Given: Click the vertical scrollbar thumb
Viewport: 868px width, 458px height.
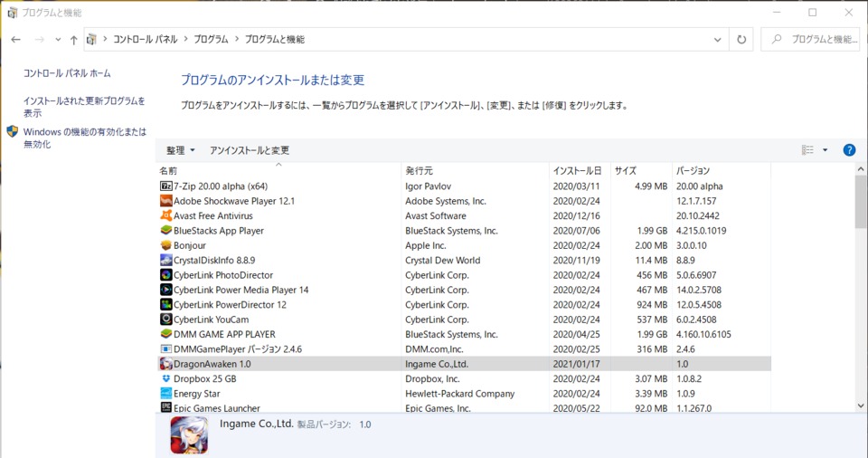Looking at the screenshot, I should (860, 202).
